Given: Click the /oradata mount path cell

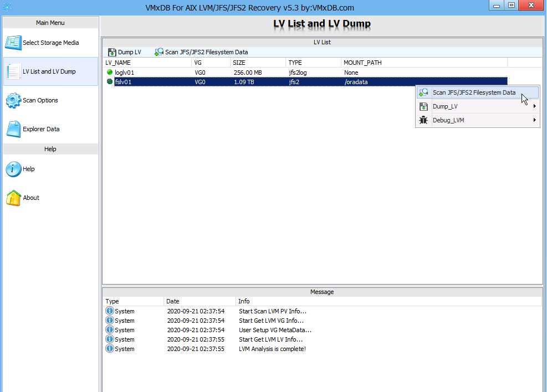Looking at the screenshot, I should pyautogui.click(x=356, y=82).
